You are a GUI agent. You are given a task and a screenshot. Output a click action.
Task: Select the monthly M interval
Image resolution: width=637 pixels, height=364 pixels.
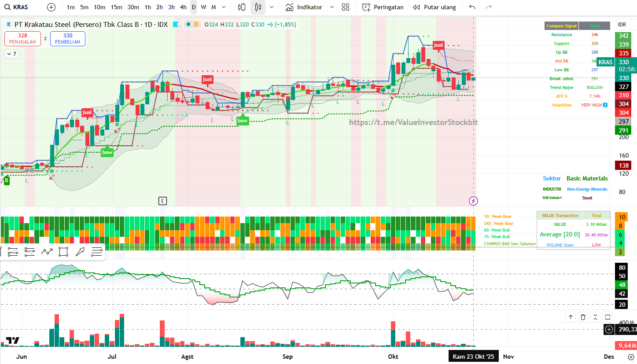(214, 7)
